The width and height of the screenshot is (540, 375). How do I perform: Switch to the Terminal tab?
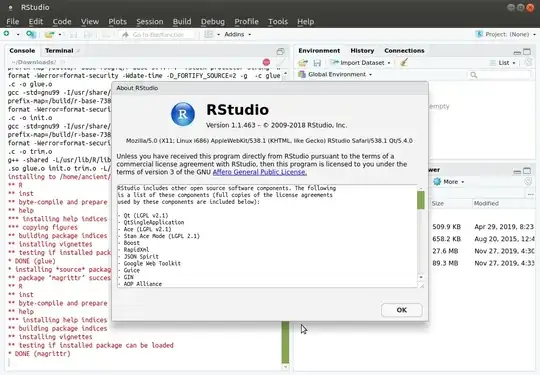(x=59, y=51)
